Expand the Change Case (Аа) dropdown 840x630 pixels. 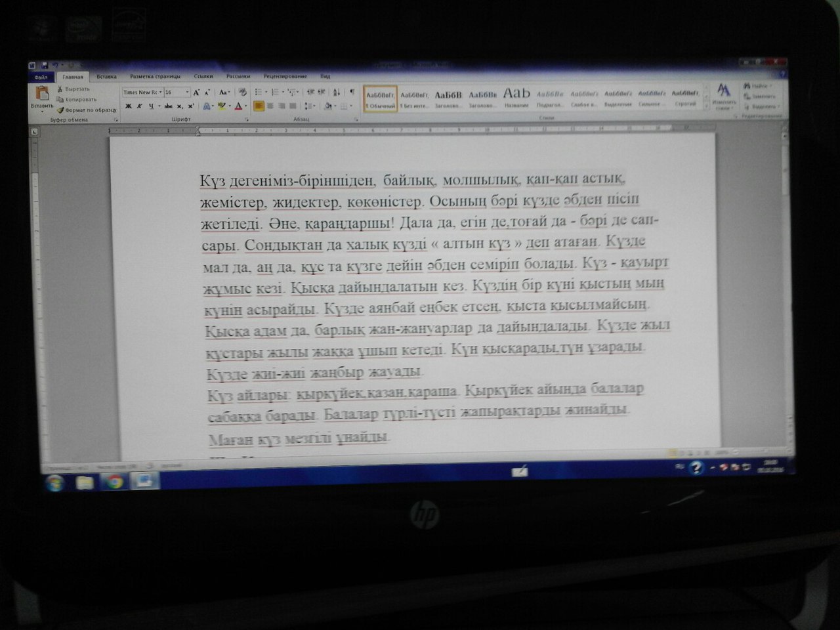point(224,93)
